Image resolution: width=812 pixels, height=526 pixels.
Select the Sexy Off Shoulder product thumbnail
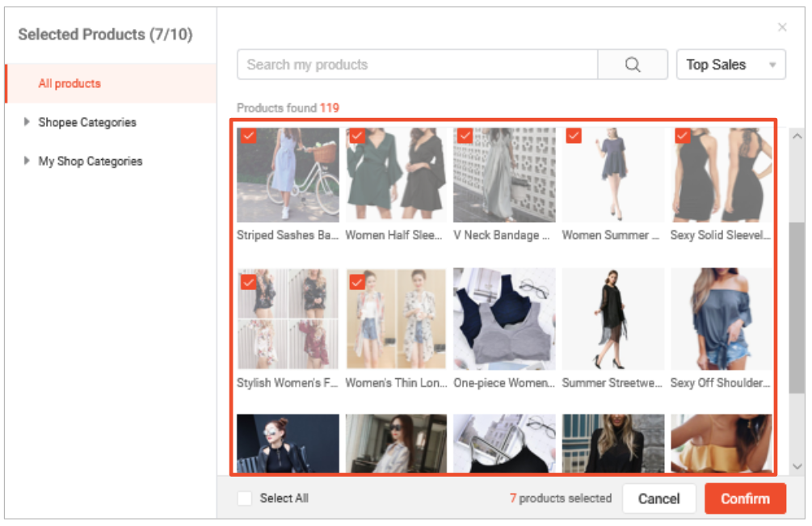point(722,318)
